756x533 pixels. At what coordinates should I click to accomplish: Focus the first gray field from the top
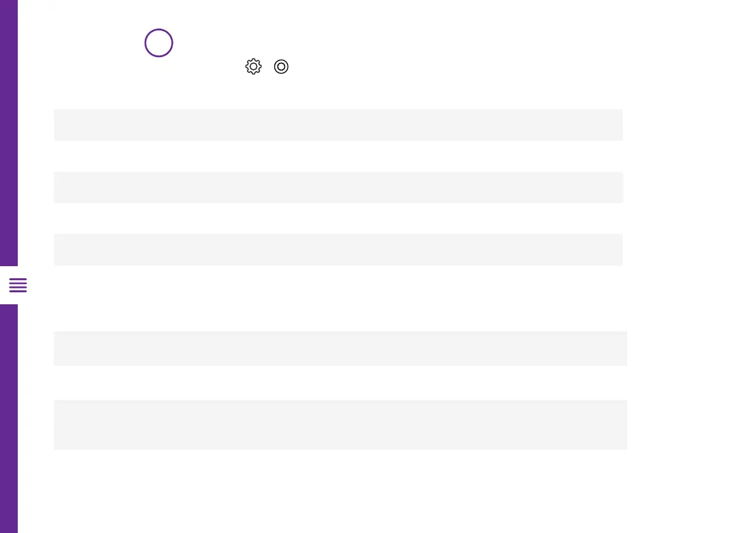tap(338, 125)
